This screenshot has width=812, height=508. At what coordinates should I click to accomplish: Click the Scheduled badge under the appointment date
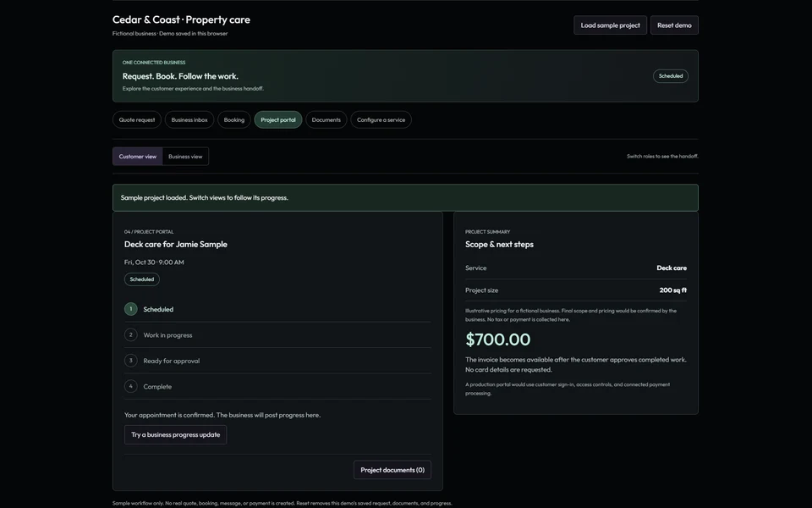click(x=142, y=279)
